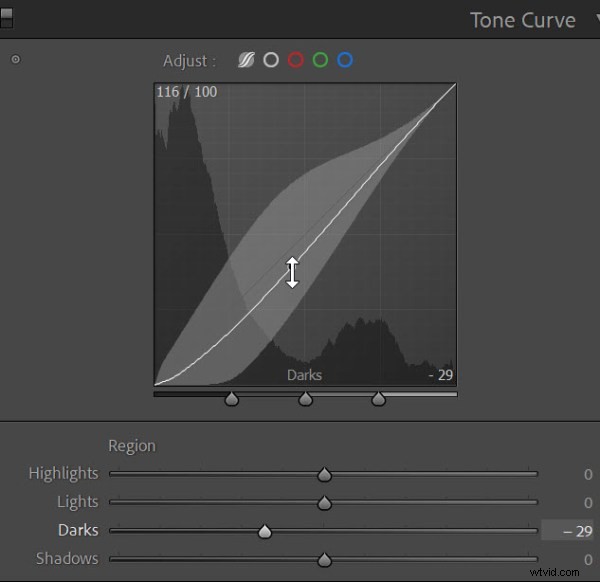Click the Darks label in the sliders
Viewport: 600px width, 582px height.
coord(78,530)
